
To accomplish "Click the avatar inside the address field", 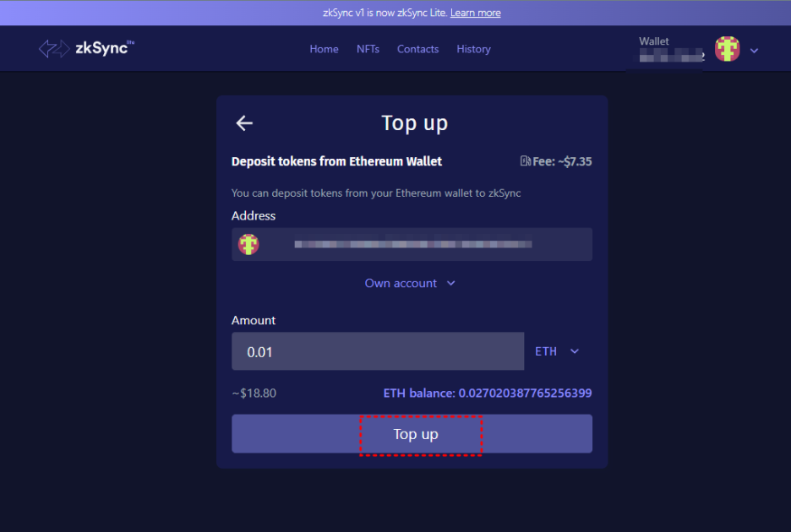I will (x=248, y=245).
